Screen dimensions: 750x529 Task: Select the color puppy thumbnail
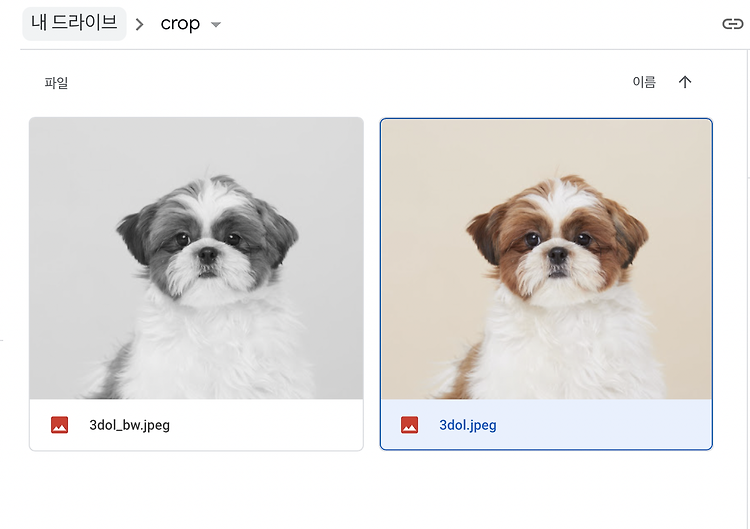[x=546, y=259]
